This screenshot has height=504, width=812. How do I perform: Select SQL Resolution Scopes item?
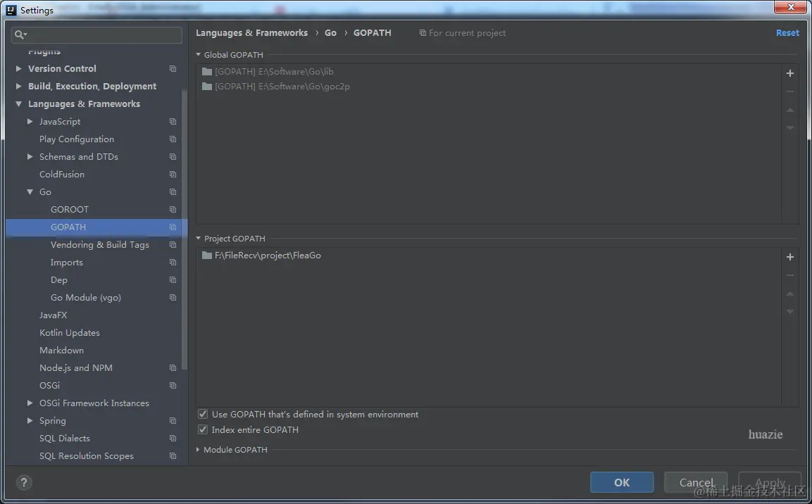click(86, 456)
